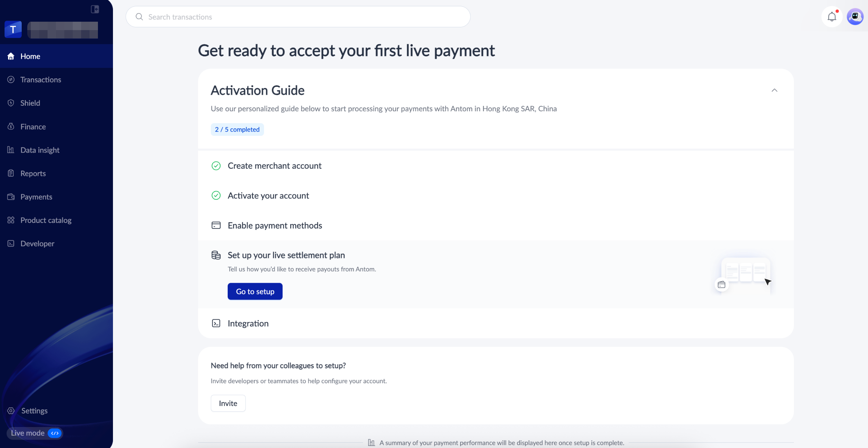Collapse the Activation Guide with the chevron
This screenshot has height=448, width=868.
[x=774, y=90]
